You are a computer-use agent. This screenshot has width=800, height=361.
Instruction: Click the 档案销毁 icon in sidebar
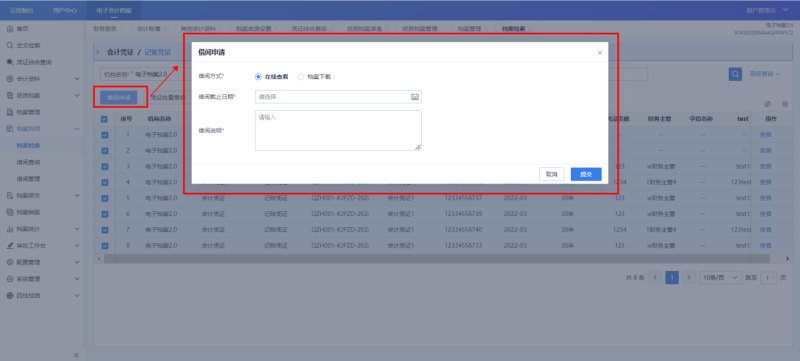click(10, 212)
